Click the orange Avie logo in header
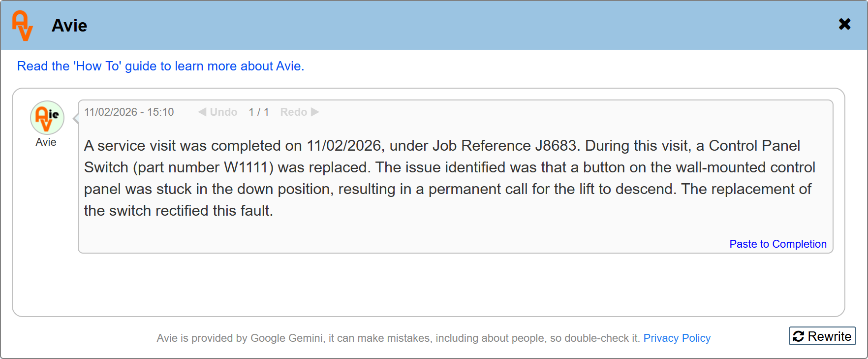 click(23, 26)
